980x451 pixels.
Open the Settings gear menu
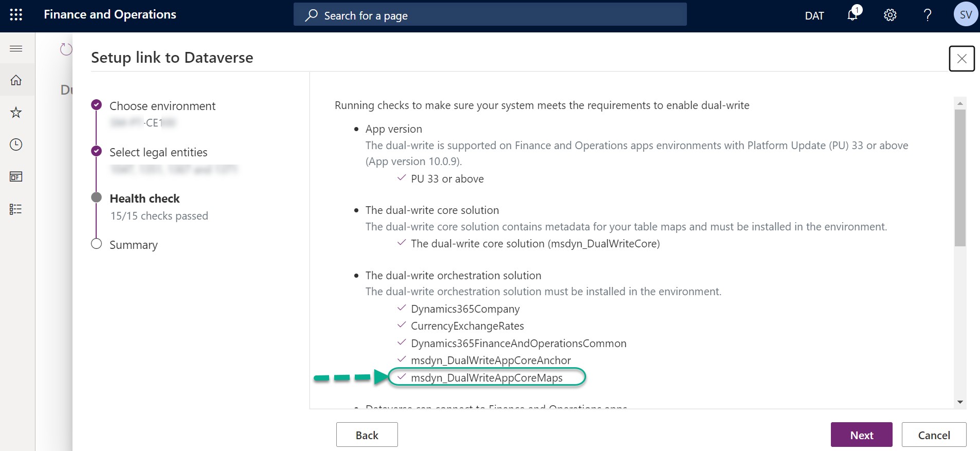(890, 15)
